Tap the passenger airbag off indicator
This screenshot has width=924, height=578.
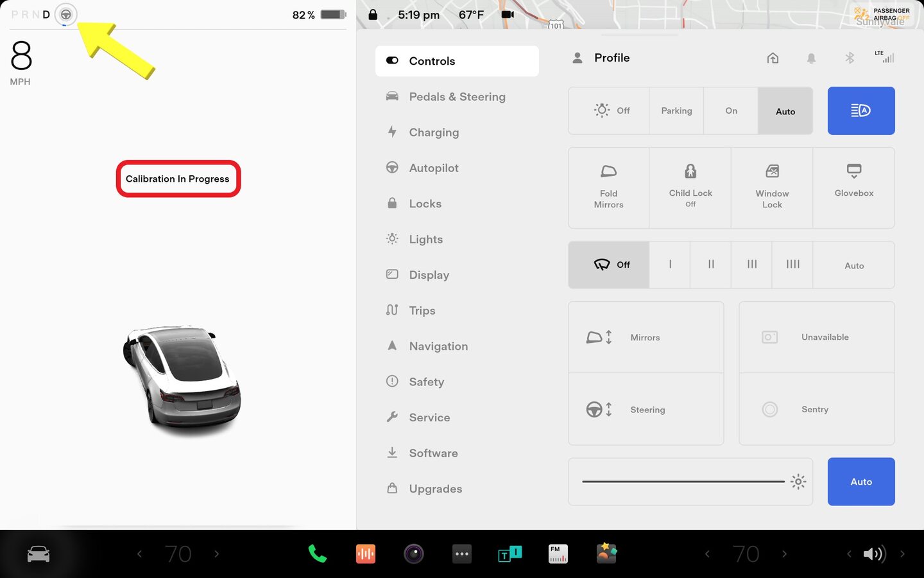pyautogui.click(x=883, y=14)
